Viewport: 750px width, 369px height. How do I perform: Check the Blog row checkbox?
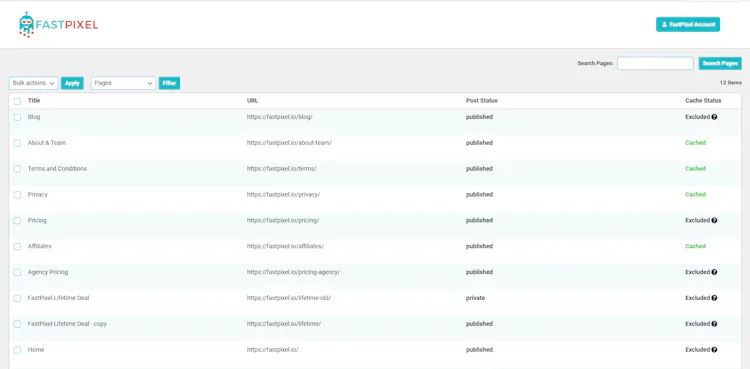pyautogui.click(x=17, y=117)
